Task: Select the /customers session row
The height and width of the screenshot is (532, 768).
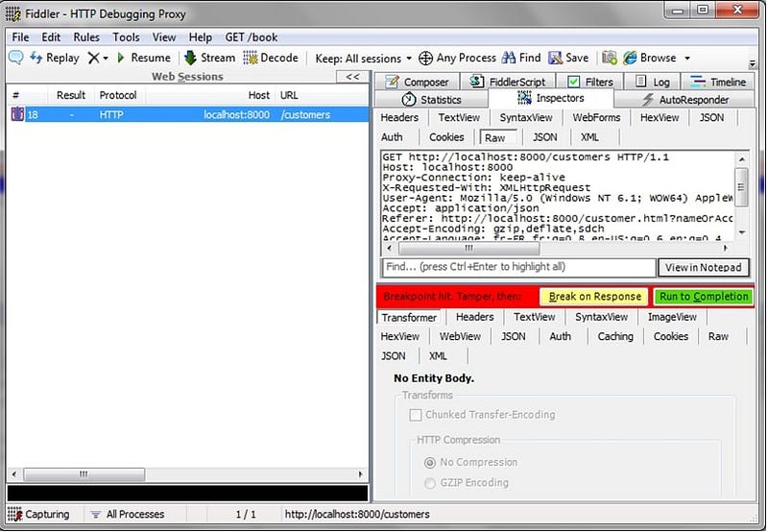Action: point(187,114)
